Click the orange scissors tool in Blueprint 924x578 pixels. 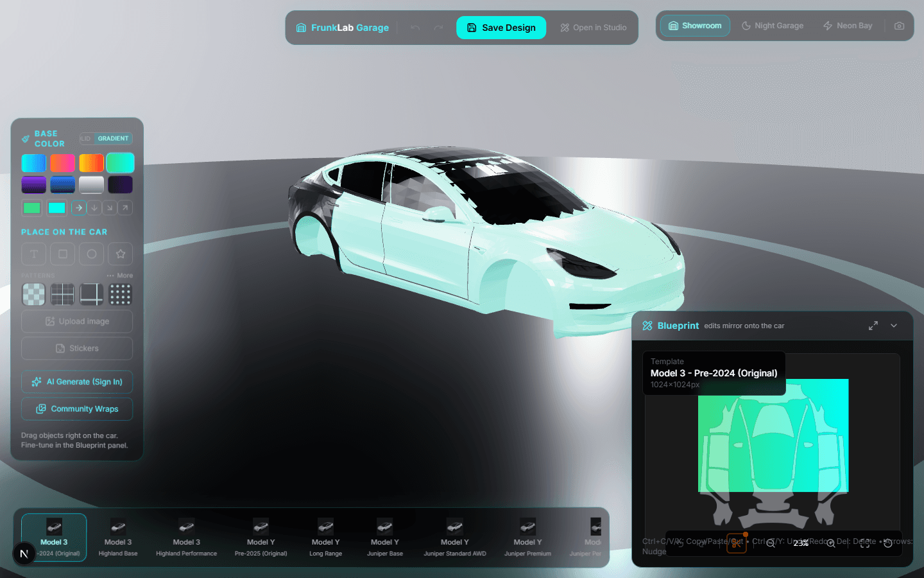[x=736, y=543]
